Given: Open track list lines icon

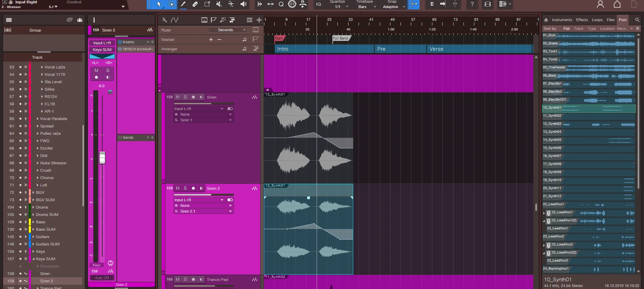Looking at the screenshot, I should pos(249,20).
